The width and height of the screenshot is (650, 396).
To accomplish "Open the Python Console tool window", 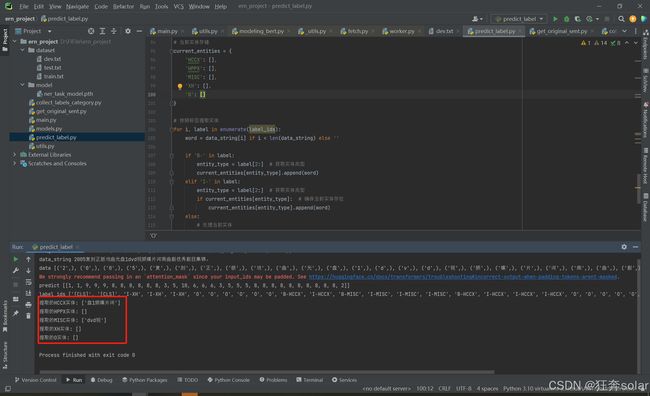I will coord(228,380).
